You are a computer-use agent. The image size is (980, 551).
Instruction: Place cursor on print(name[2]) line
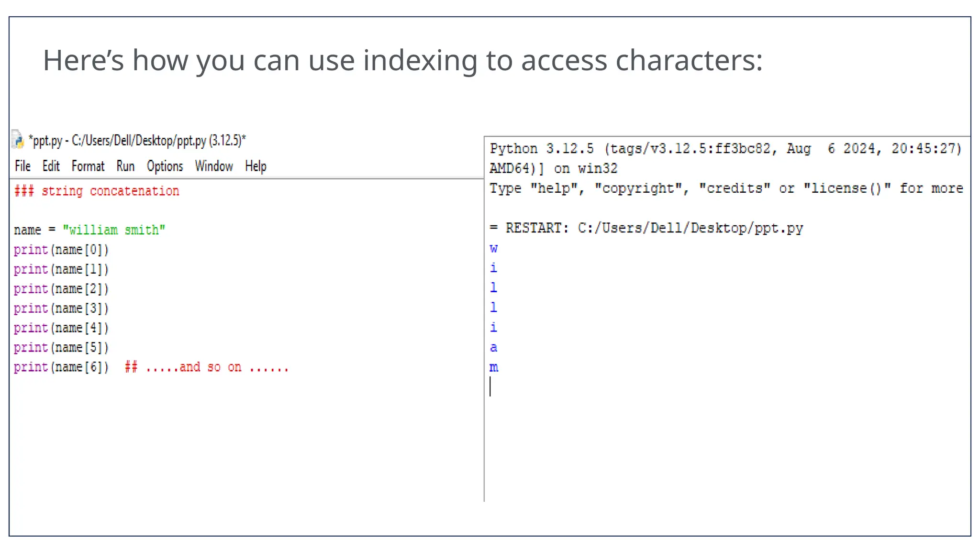click(x=61, y=289)
